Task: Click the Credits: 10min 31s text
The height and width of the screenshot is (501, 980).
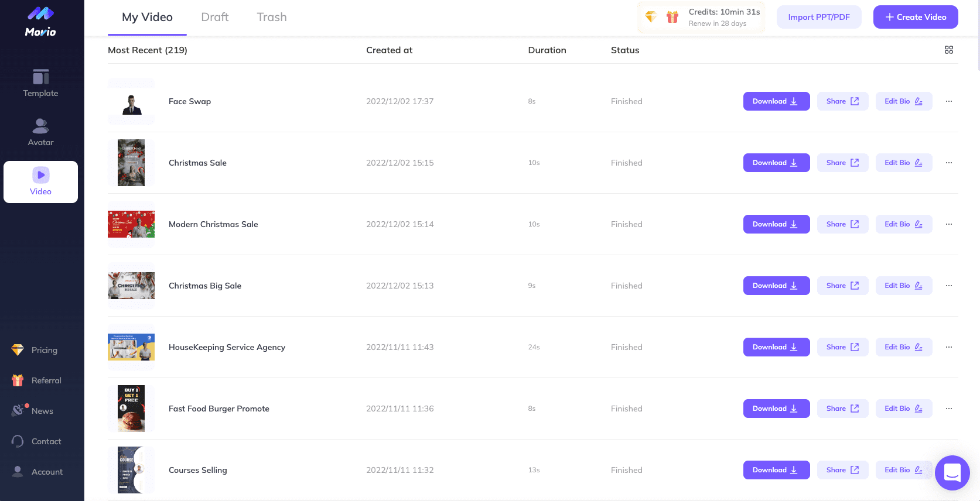Action: (x=725, y=12)
